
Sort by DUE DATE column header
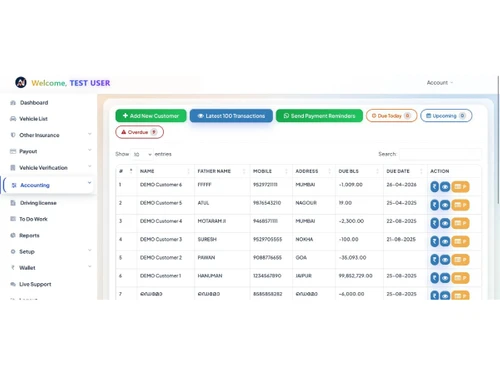[405, 171]
